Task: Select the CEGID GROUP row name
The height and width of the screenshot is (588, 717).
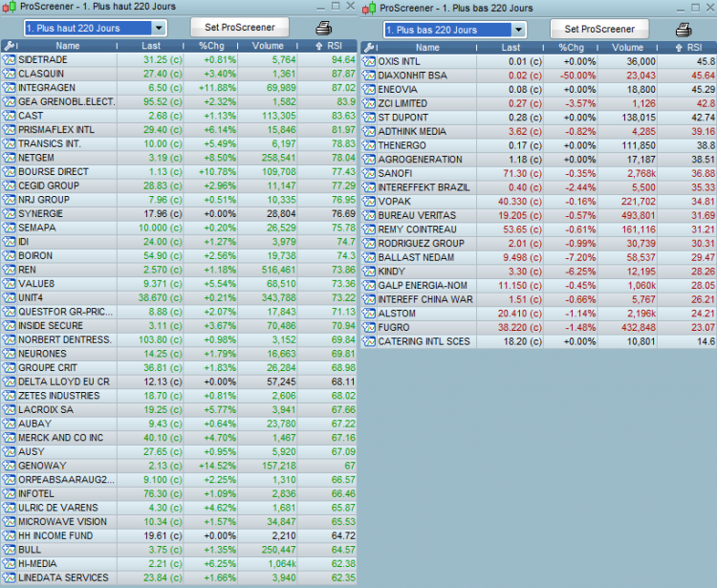Action: [49, 185]
